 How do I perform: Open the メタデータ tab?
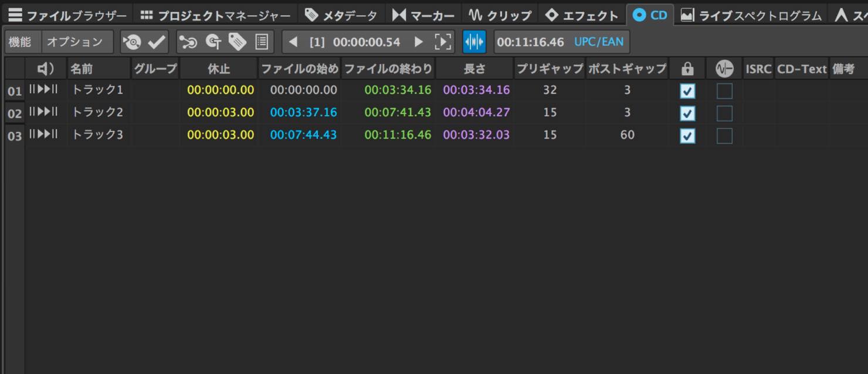[x=341, y=15]
